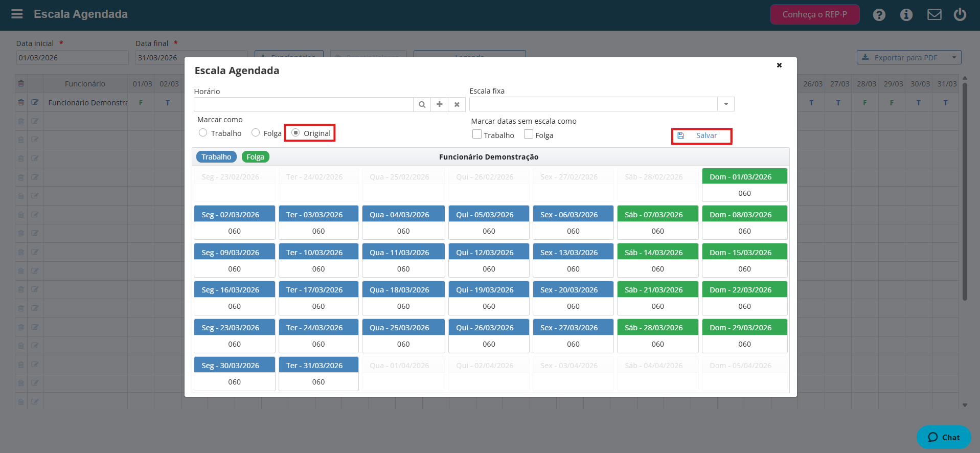Click the Funcionário column header
Viewport: 980px width, 453px height.
(x=85, y=84)
